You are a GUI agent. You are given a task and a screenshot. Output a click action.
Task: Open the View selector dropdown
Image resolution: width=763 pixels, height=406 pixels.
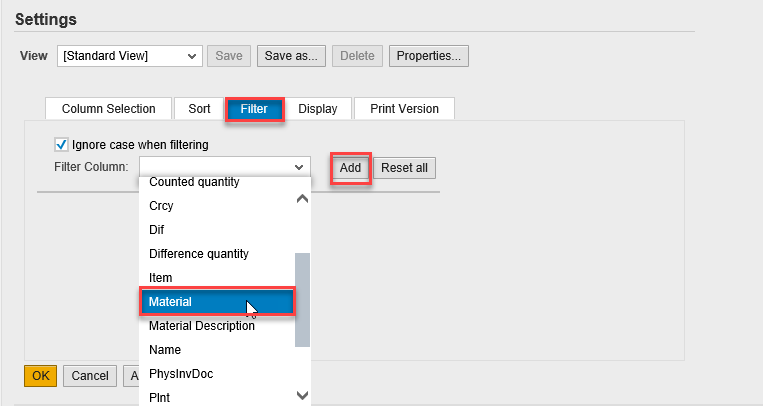129,56
